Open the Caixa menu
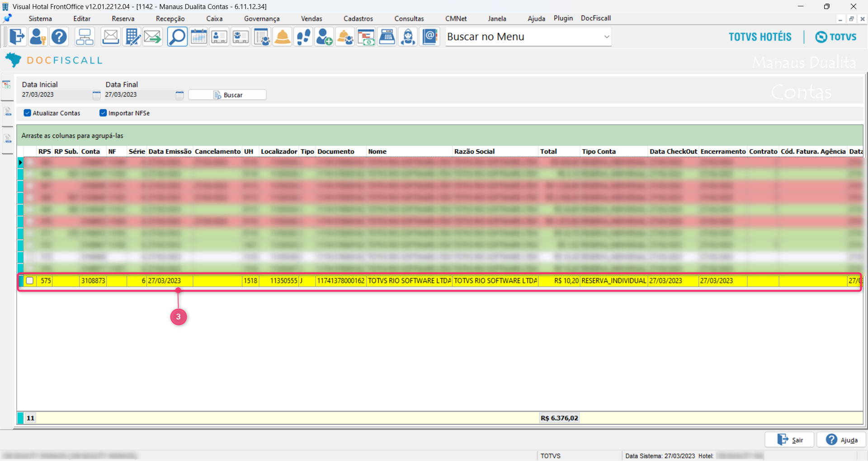The height and width of the screenshot is (461, 868). (x=214, y=19)
